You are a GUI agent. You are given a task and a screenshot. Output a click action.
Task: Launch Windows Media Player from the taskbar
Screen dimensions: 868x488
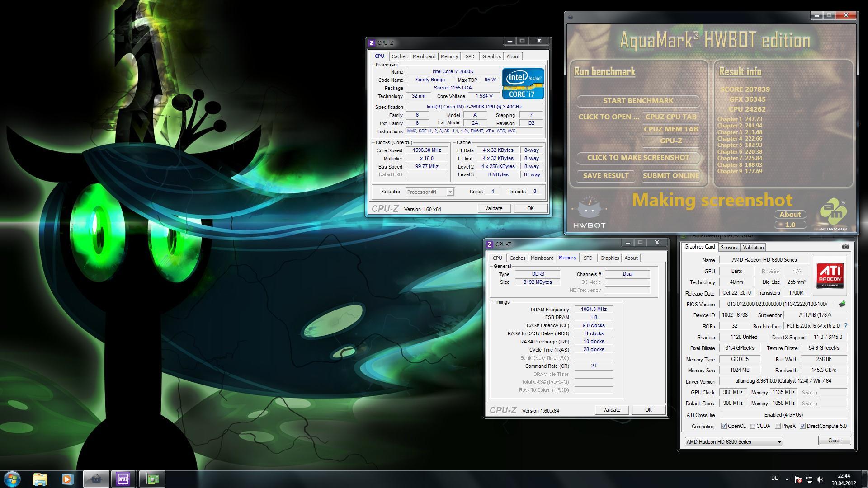[67, 479]
